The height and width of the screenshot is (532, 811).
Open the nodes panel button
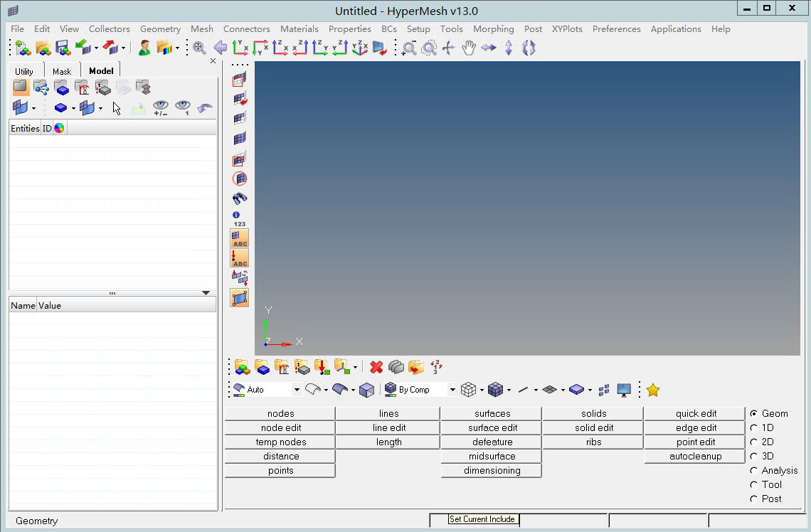click(x=280, y=414)
